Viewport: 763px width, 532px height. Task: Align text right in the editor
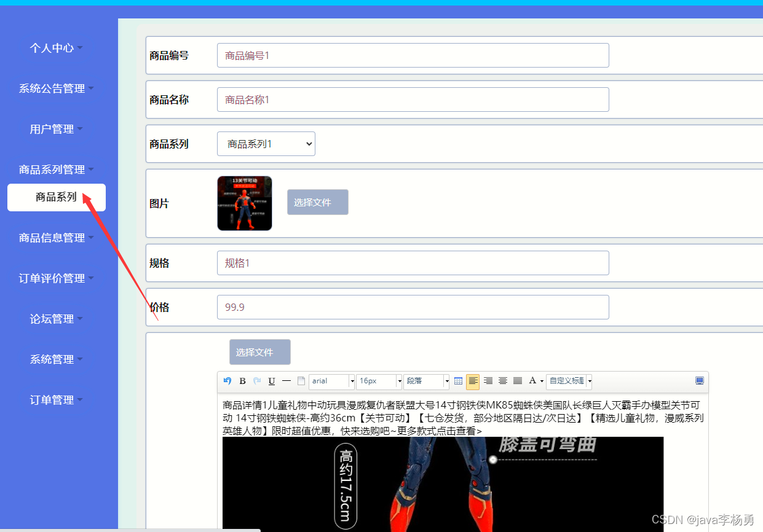[x=488, y=381]
